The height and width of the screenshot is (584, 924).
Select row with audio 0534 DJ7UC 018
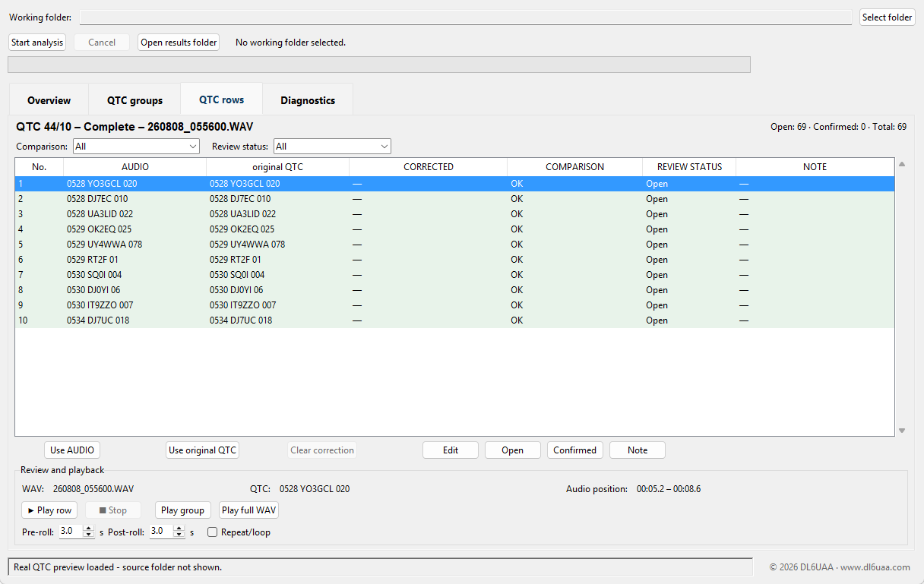pos(454,320)
